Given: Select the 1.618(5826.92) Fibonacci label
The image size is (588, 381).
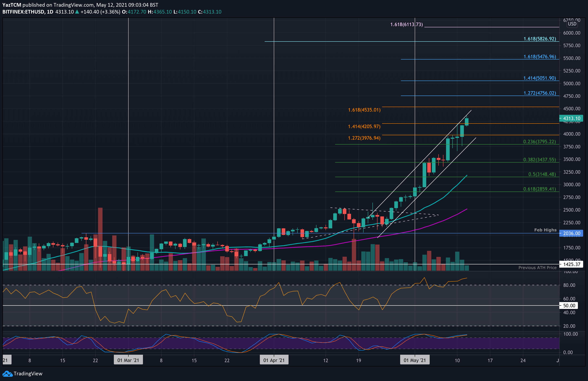Looking at the screenshot, I should click(x=540, y=39).
